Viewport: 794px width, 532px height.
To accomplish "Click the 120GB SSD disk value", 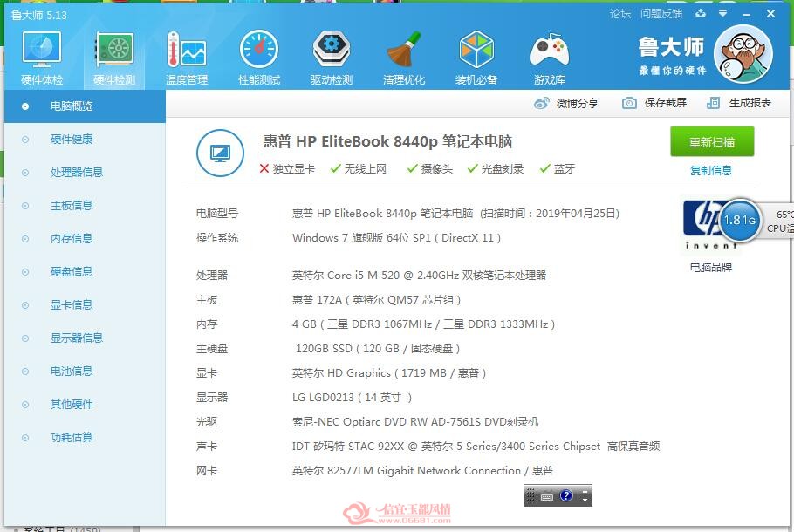I will coord(378,349).
